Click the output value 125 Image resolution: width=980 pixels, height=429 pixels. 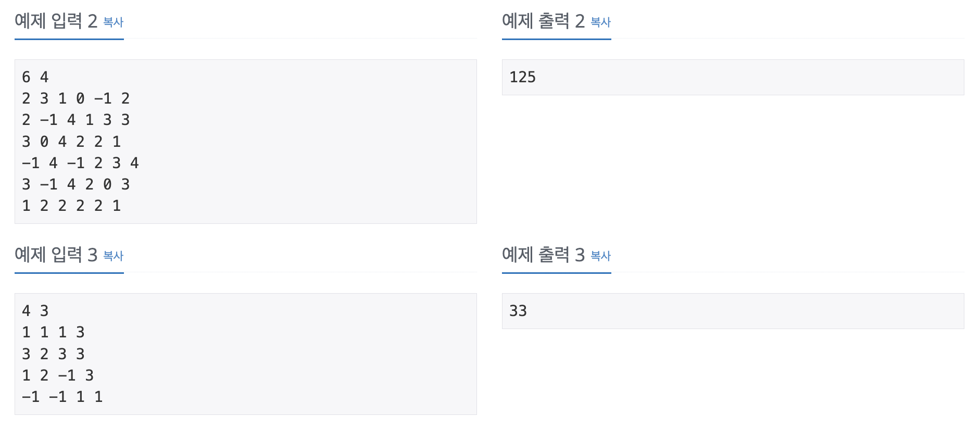523,77
